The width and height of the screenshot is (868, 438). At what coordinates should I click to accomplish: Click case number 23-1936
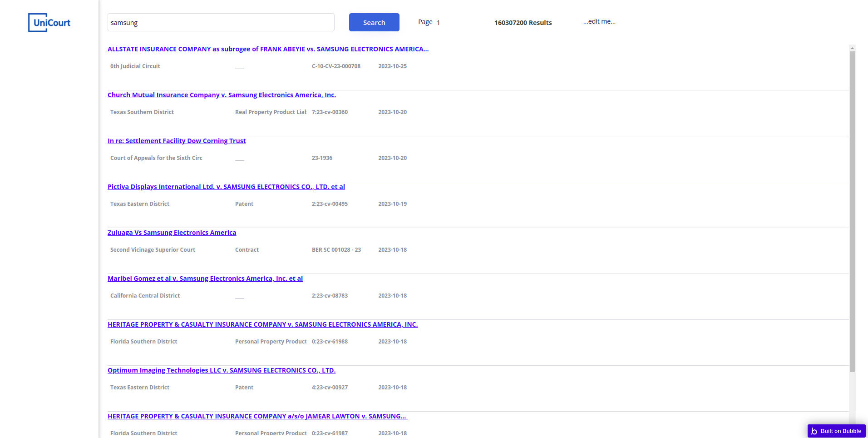tap(322, 158)
